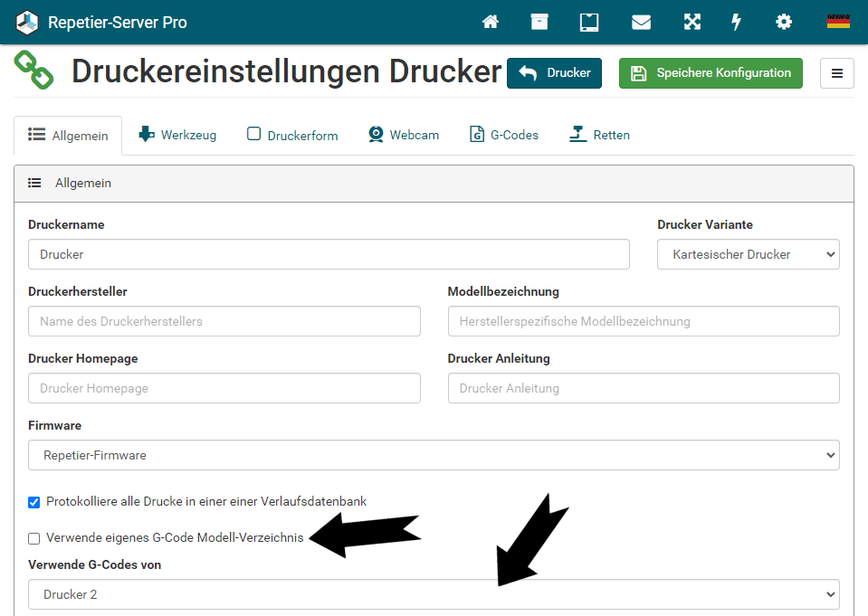Screen dimensions: 868x616
Task: Open the Firmware dropdown
Action: tap(434, 455)
